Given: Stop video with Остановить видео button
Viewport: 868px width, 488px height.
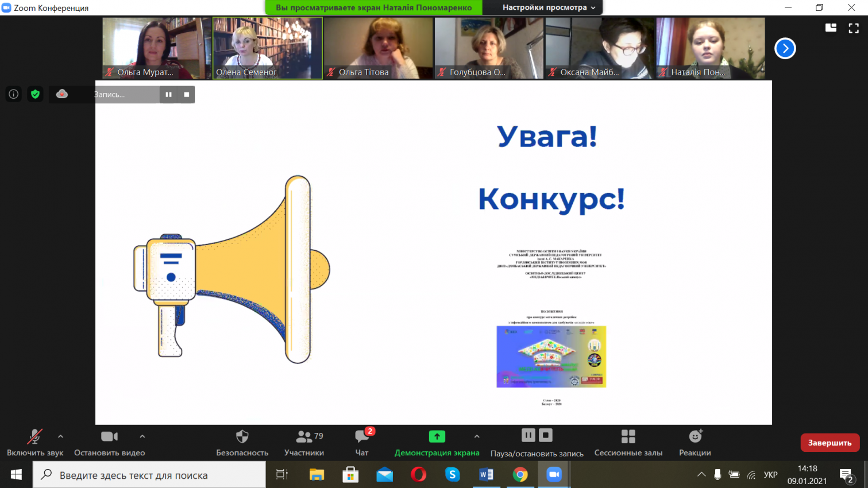Looking at the screenshot, I should click(109, 443).
